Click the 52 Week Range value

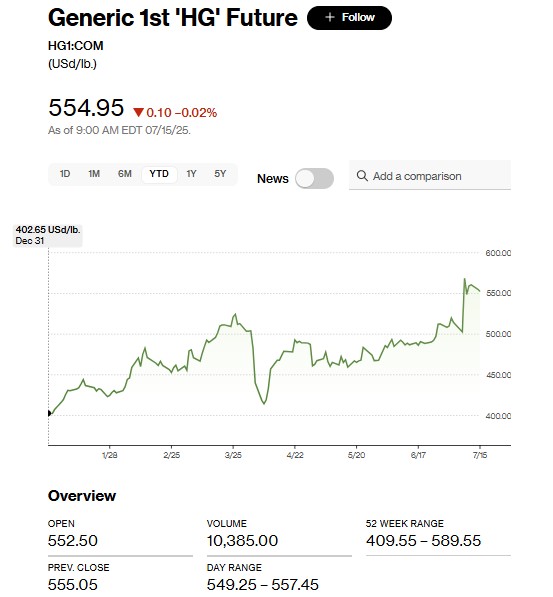(x=424, y=541)
